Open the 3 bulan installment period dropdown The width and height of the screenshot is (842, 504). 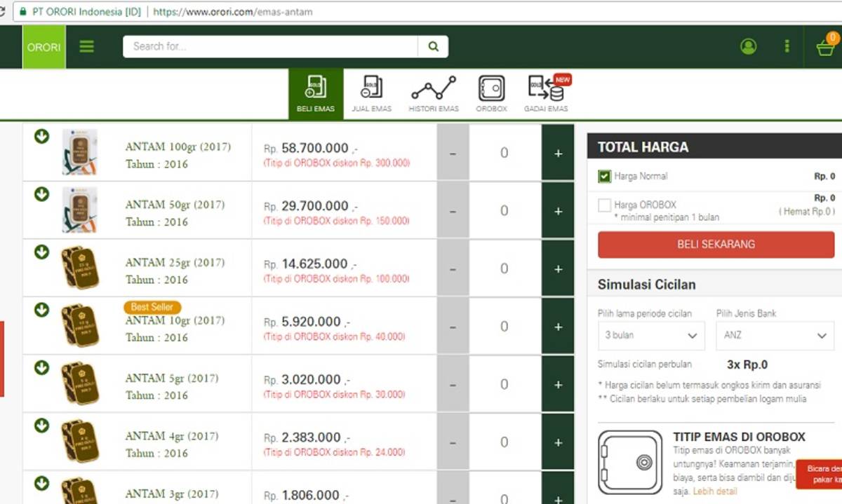coord(650,336)
